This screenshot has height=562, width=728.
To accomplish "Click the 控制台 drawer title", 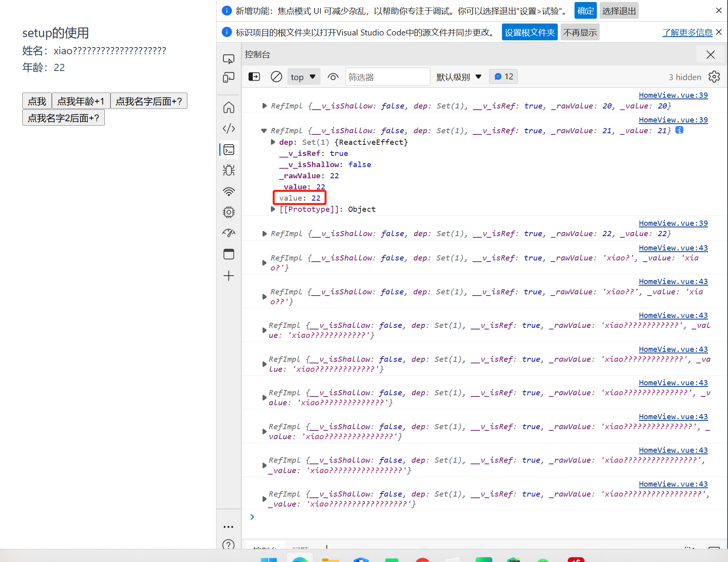I will click(257, 54).
